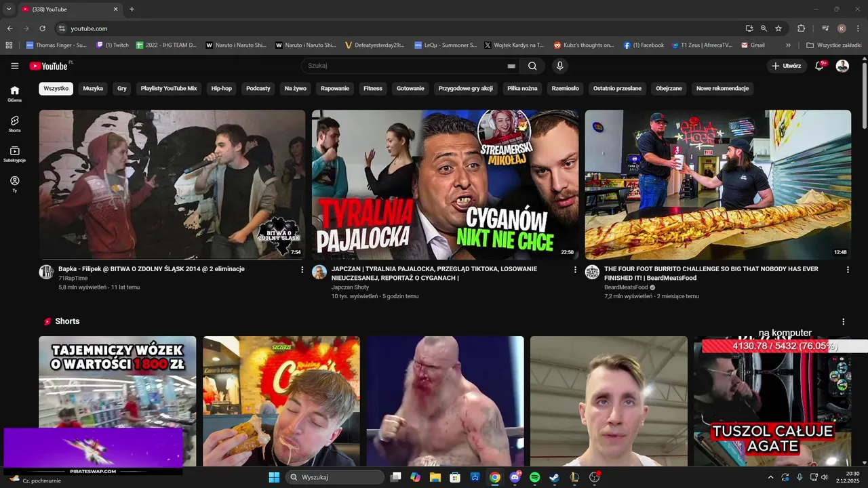Select the Rapowanie filter chip
Image resolution: width=868 pixels, height=488 pixels.
coord(335,88)
